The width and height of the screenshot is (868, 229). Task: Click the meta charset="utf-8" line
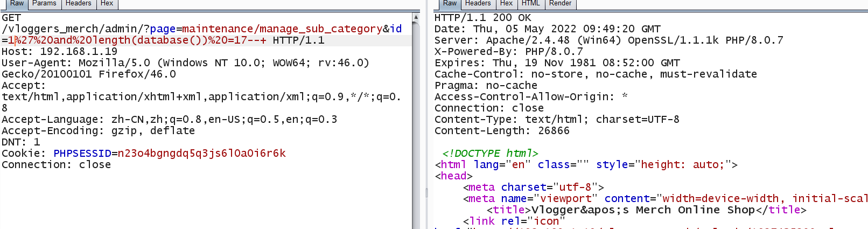coord(534,188)
